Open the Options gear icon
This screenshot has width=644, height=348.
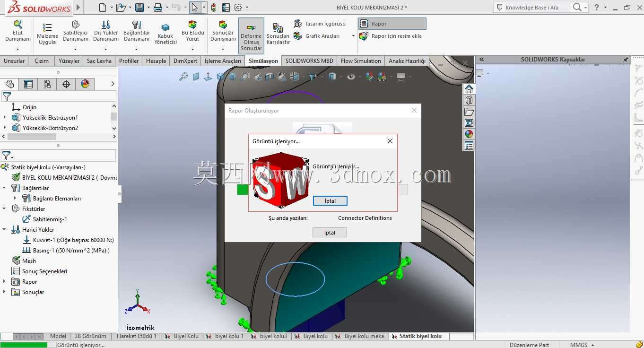[238, 7]
